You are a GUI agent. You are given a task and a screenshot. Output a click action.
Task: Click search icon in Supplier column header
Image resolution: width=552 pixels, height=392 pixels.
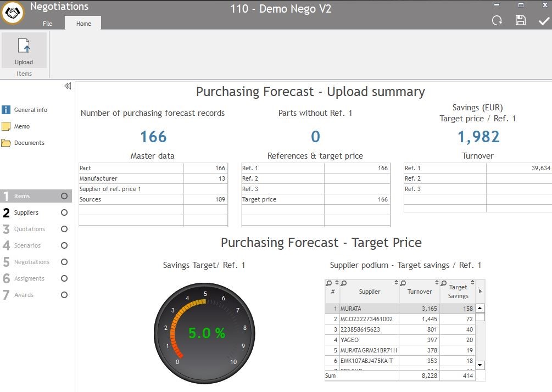343,283
